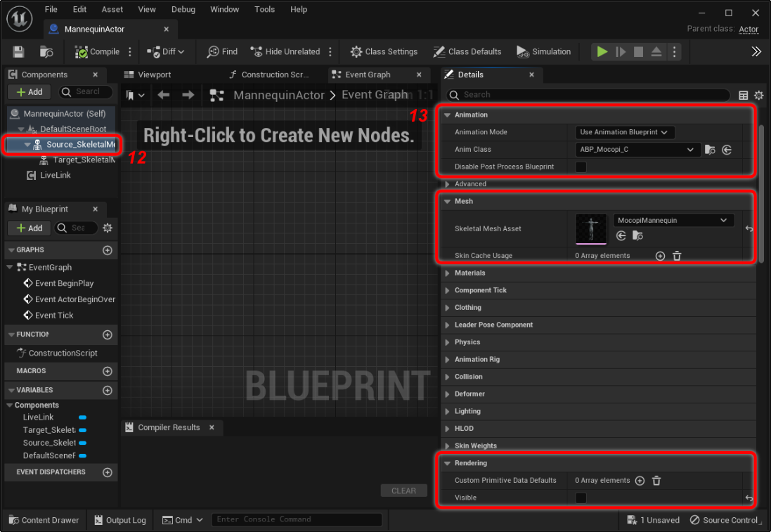The height and width of the screenshot is (532, 771).
Task: Add new graph with plus icon
Action: [x=108, y=250]
